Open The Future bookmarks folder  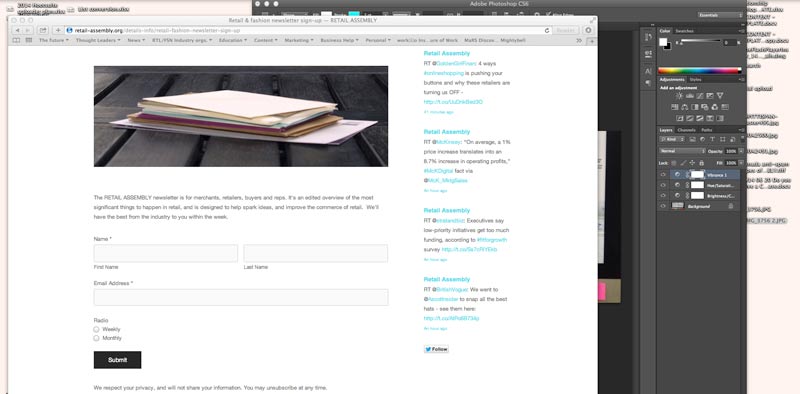[x=54, y=40]
